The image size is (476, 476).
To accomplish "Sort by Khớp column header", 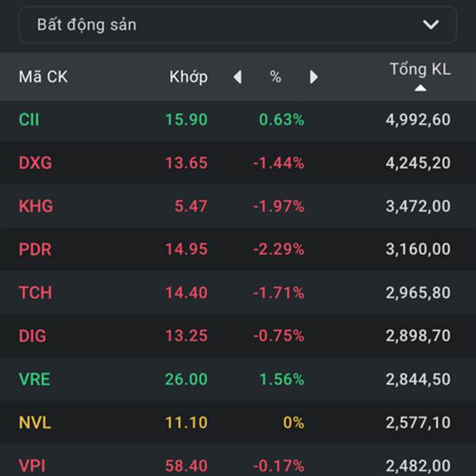I will point(188,77).
